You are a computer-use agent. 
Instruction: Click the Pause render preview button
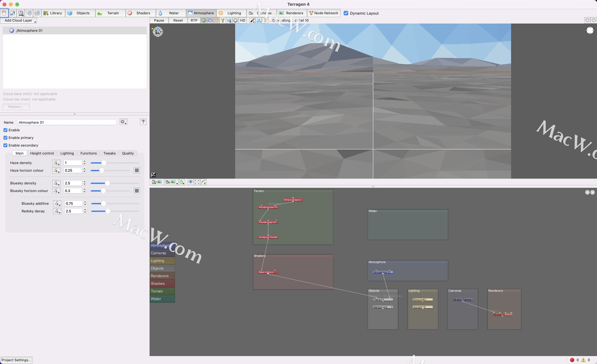pos(159,20)
